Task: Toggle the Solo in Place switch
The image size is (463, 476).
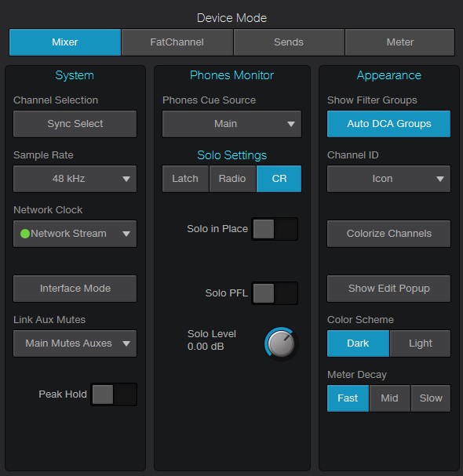Action: click(x=275, y=229)
